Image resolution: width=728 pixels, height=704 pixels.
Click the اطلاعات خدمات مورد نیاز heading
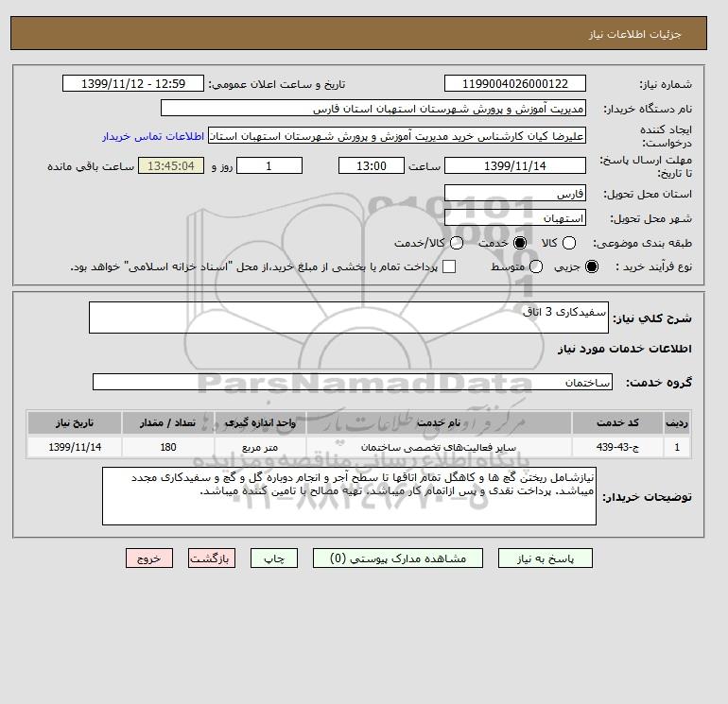624,349
